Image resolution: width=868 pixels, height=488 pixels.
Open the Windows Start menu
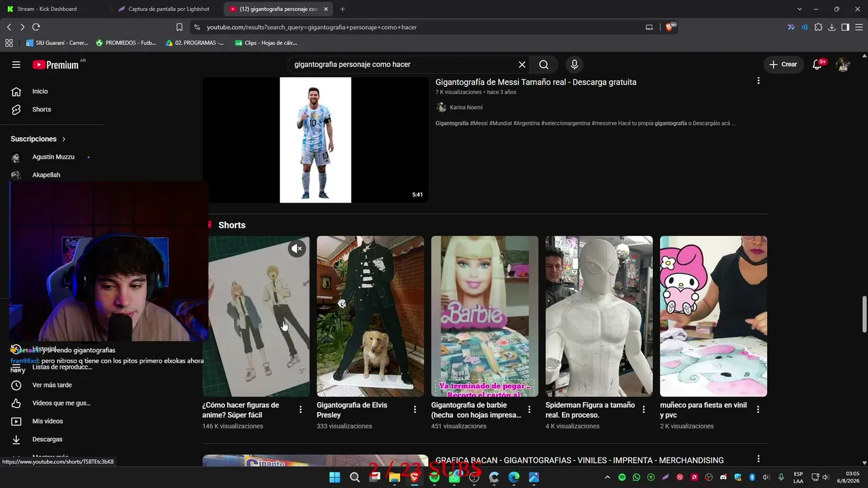coord(334,477)
